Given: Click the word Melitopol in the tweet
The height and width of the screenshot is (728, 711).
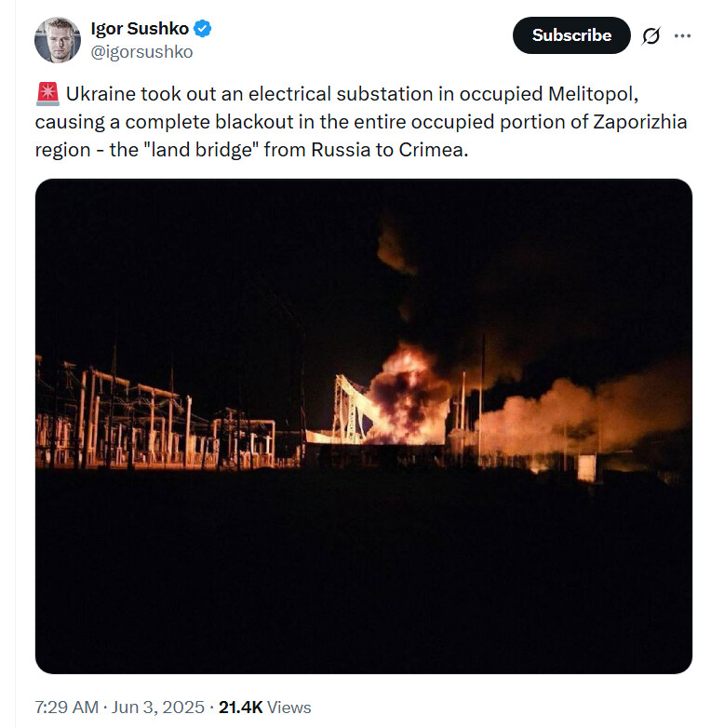Looking at the screenshot, I should click(x=593, y=94).
